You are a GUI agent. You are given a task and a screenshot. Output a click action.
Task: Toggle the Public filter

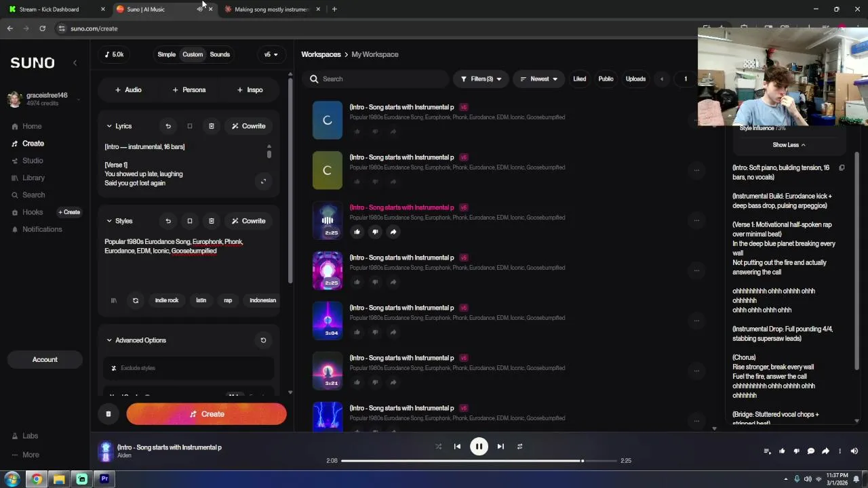(x=606, y=79)
